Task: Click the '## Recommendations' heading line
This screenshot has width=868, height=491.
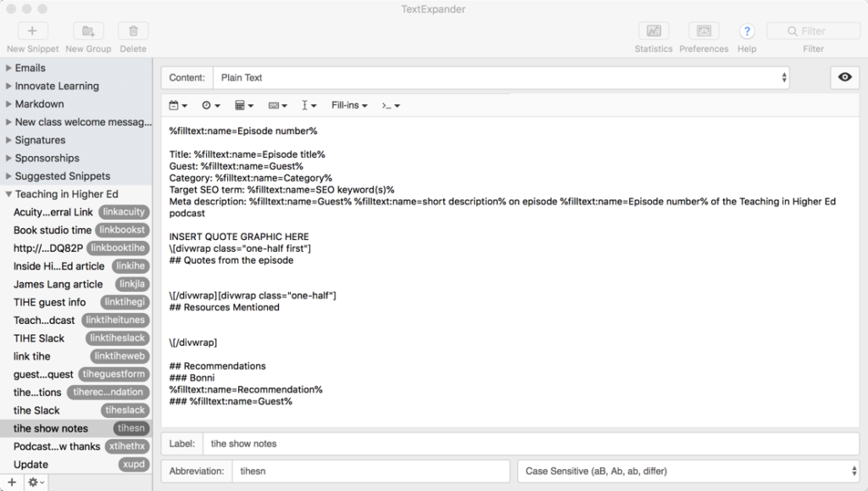Action: click(218, 365)
